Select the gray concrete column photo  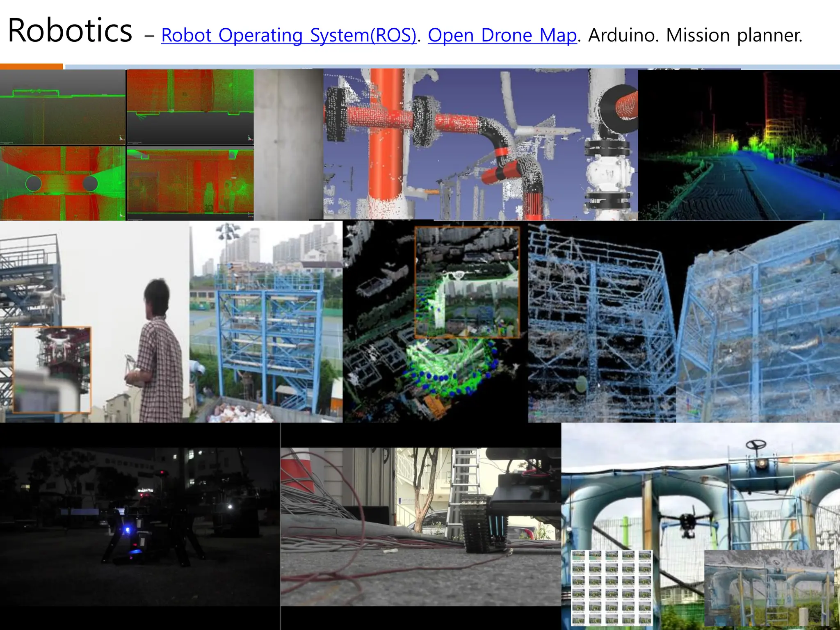pos(288,144)
